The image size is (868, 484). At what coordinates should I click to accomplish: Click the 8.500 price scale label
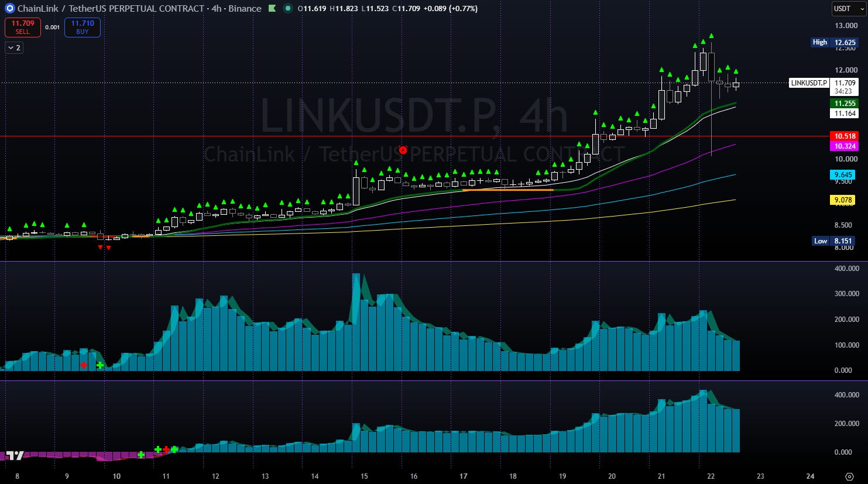click(x=843, y=225)
